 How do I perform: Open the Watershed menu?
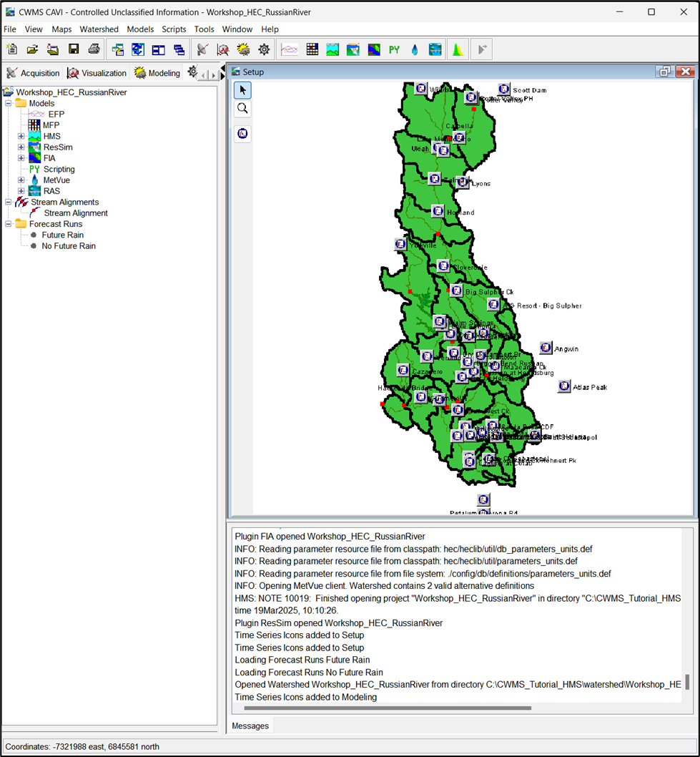point(99,29)
